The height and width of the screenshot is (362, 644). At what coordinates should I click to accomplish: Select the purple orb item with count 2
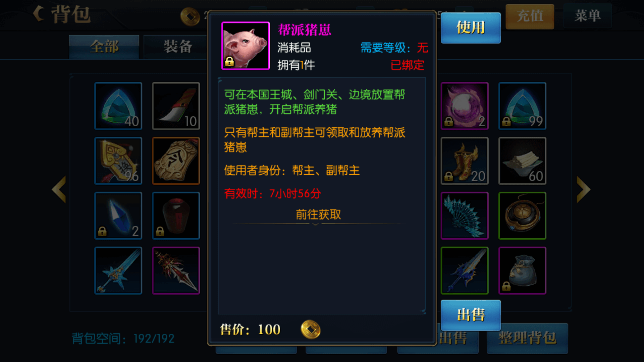point(465,106)
